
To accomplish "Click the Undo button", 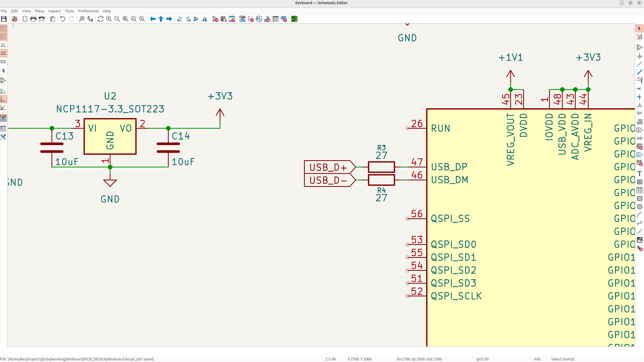I will [x=63, y=19].
